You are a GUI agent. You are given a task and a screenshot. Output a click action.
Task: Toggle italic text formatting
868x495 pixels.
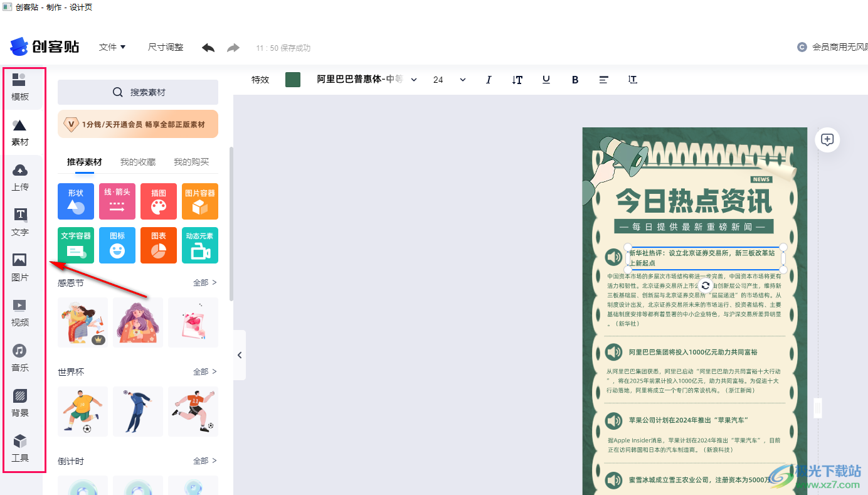489,80
